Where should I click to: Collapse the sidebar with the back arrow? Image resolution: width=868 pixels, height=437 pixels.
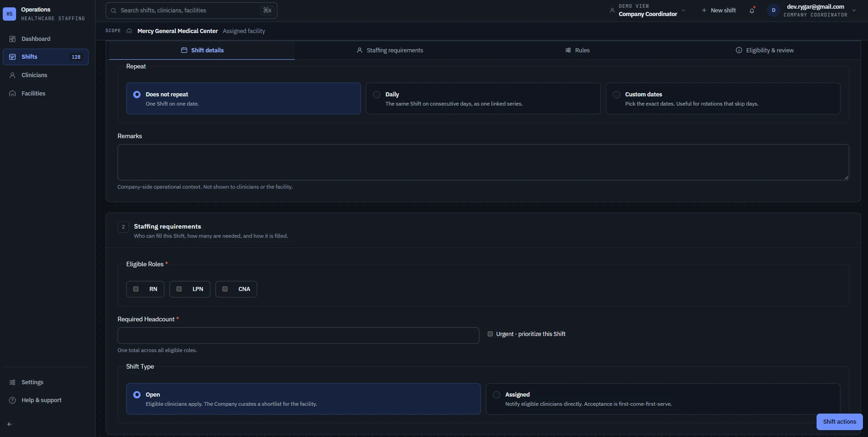click(x=10, y=424)
